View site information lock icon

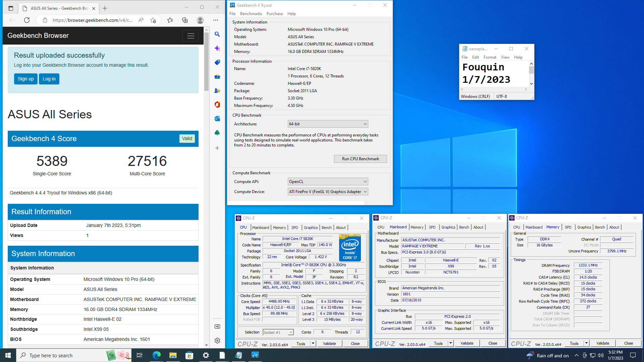tap(45, 20)
